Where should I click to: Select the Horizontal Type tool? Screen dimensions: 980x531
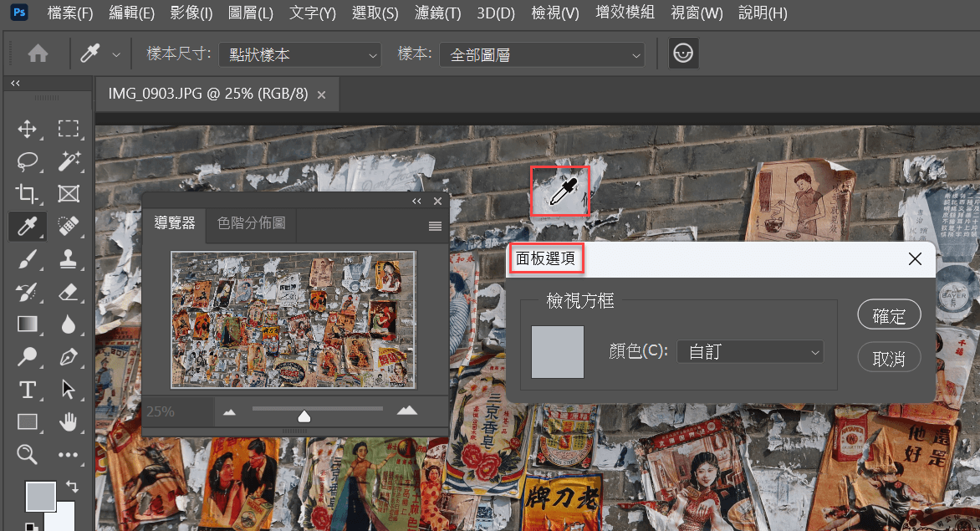27,389
